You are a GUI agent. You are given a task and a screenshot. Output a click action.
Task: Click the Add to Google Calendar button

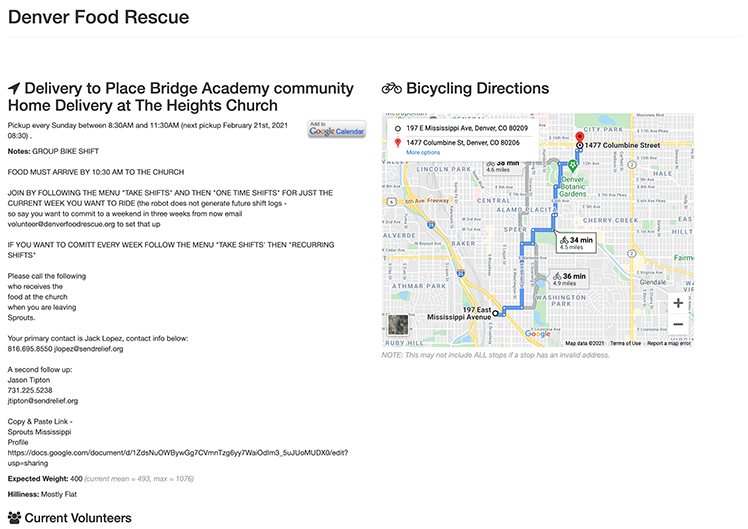tap(337, 129)
